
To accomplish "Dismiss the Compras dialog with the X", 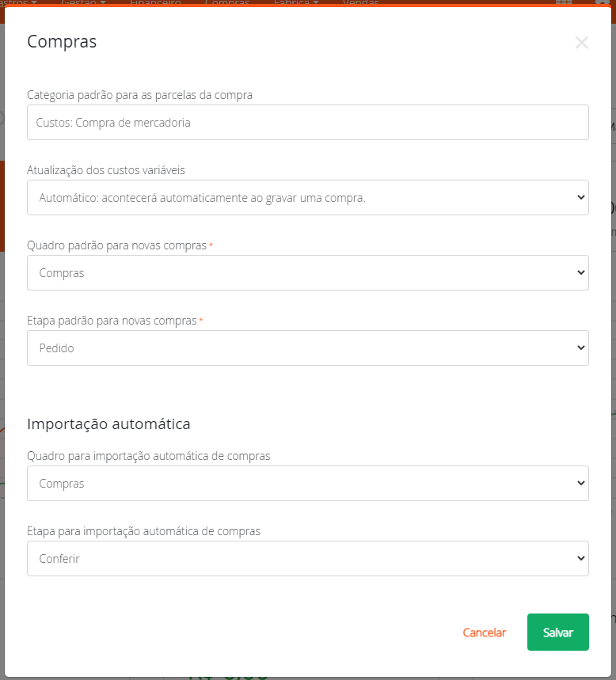I will click(582, 43).
